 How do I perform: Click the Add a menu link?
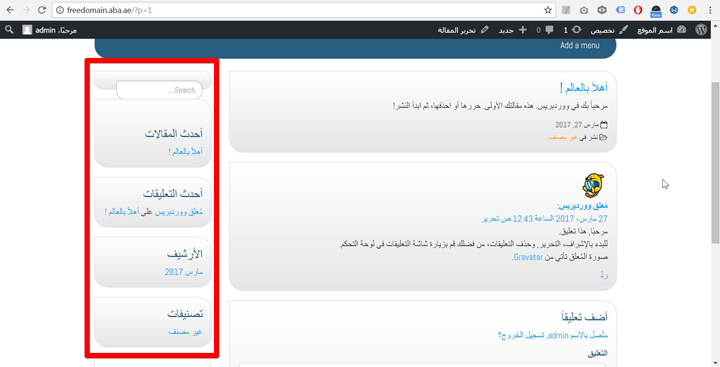click(x=579, y=45)
